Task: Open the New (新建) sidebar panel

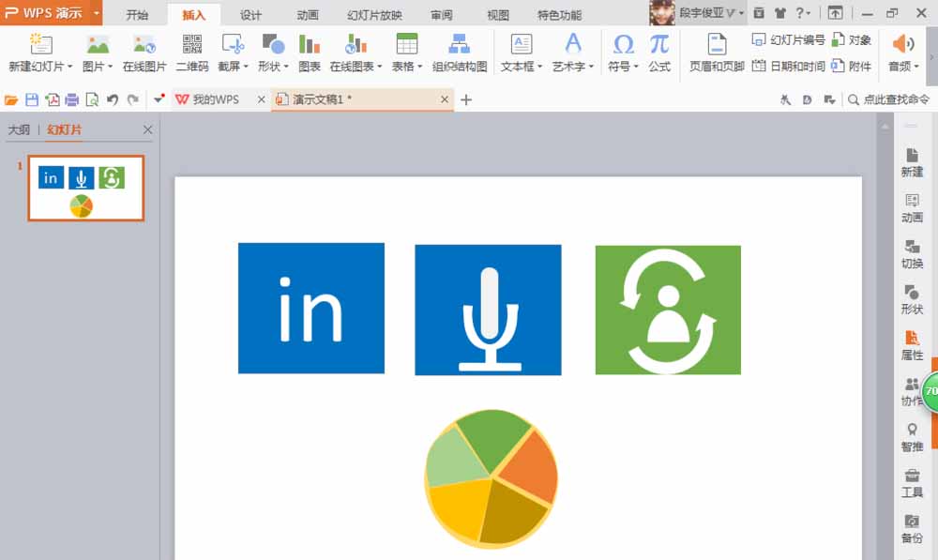Action: coord(913,162)
